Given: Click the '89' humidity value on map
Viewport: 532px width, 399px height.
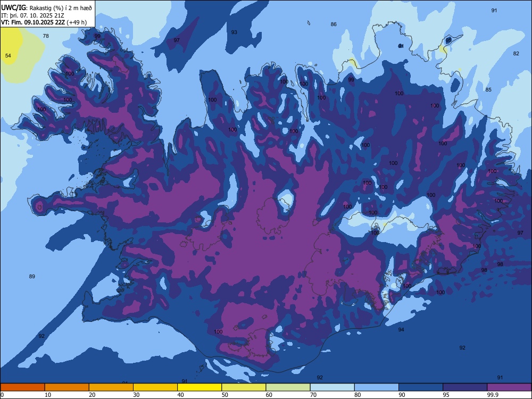Looking at the screenshot, I should [32, 276].
